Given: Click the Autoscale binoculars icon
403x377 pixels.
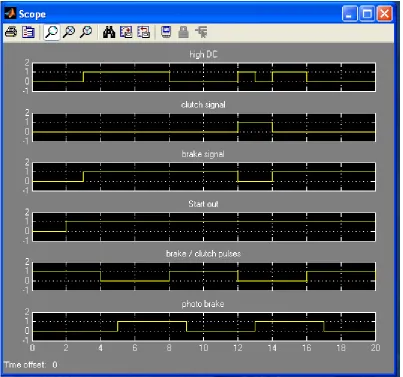Looking at the screenshot, I should (109, 32).
